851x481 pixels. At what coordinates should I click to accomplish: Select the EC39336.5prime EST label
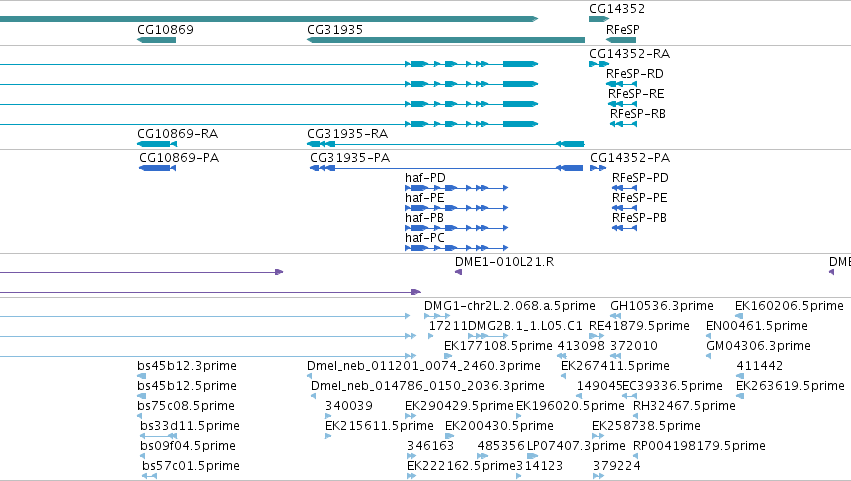672,386
